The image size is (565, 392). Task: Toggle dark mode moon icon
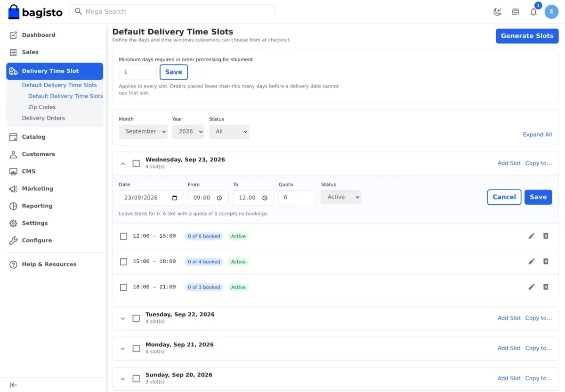[497, 12]
